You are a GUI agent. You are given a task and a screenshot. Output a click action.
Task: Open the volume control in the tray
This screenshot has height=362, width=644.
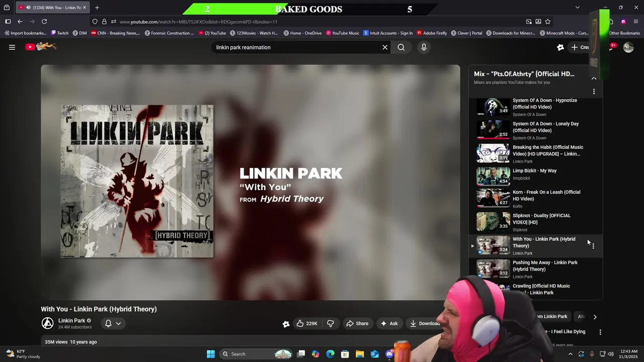(x=611, y=354)
